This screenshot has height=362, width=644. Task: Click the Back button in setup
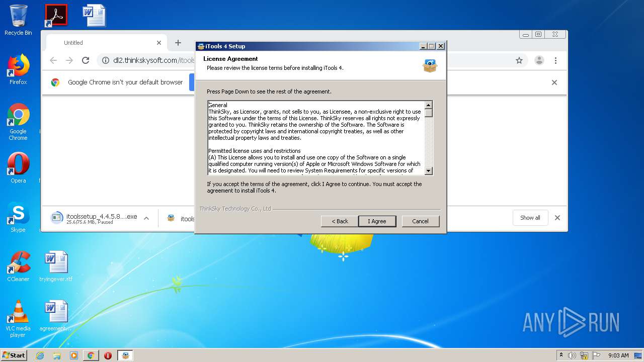pos(340,221)
